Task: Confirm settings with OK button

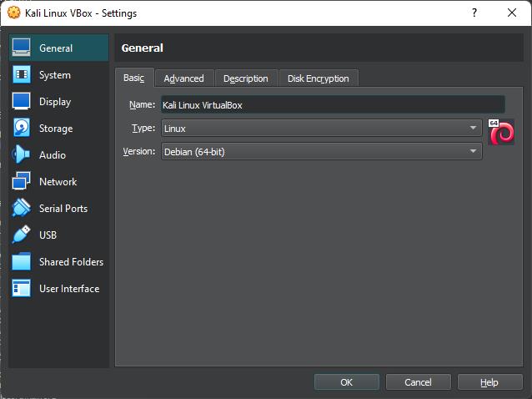Action: coord(346,382)
